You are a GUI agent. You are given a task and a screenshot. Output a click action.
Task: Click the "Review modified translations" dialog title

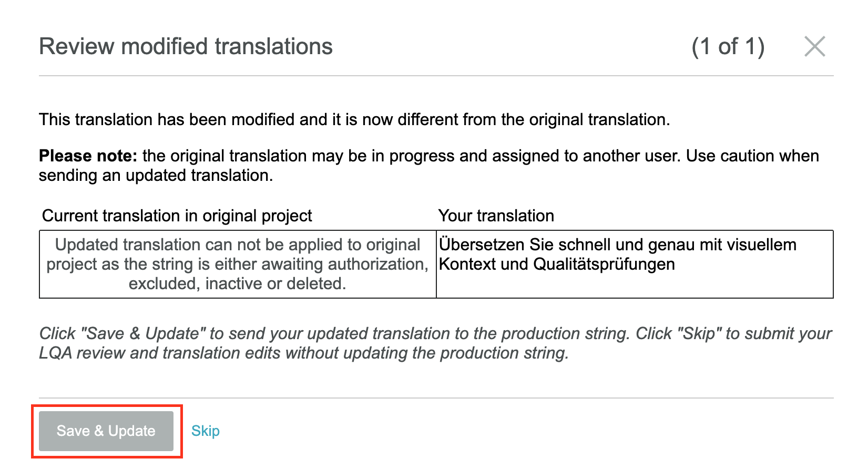coord(186,46)
